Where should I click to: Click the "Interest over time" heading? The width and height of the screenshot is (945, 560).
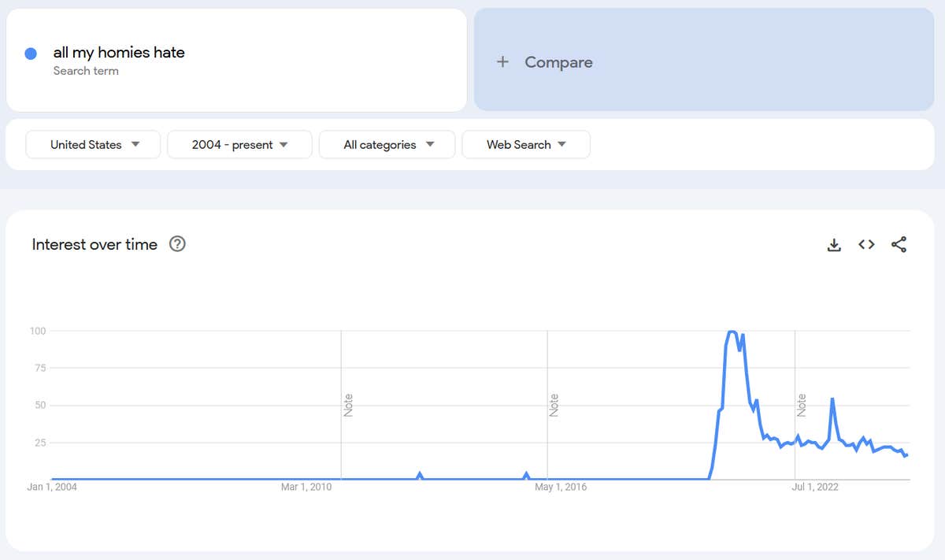click(x=94, y=244)
